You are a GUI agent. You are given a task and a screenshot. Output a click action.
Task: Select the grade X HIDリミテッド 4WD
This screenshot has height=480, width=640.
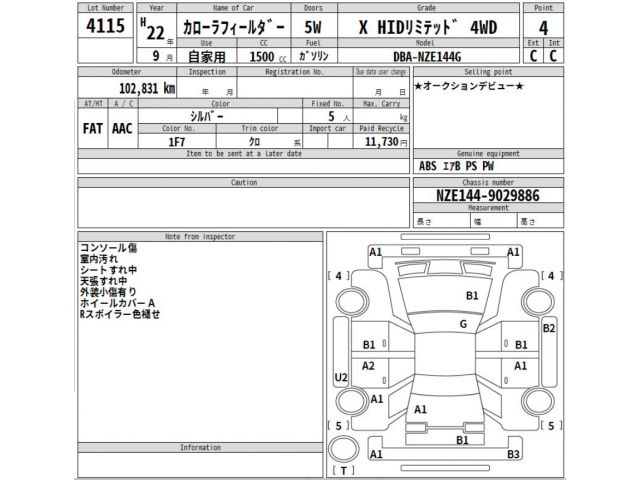click(x=428, y=27)
